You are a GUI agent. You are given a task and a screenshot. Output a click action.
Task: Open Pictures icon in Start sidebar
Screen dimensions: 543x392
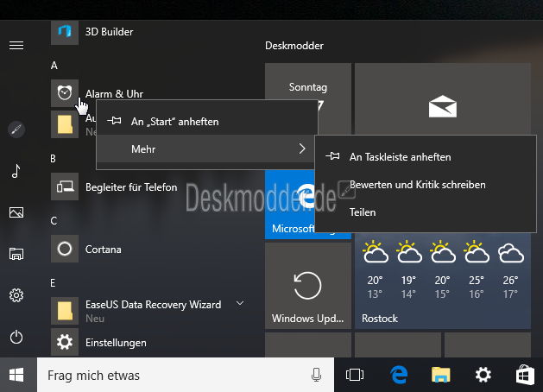click(16, 212)
